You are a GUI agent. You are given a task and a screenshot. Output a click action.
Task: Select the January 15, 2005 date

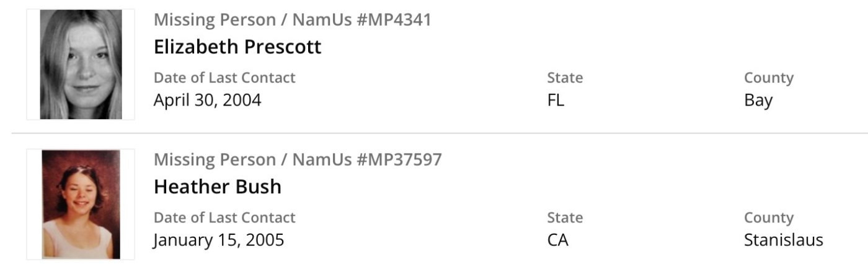pyautogui.click(x=219, y=240)
